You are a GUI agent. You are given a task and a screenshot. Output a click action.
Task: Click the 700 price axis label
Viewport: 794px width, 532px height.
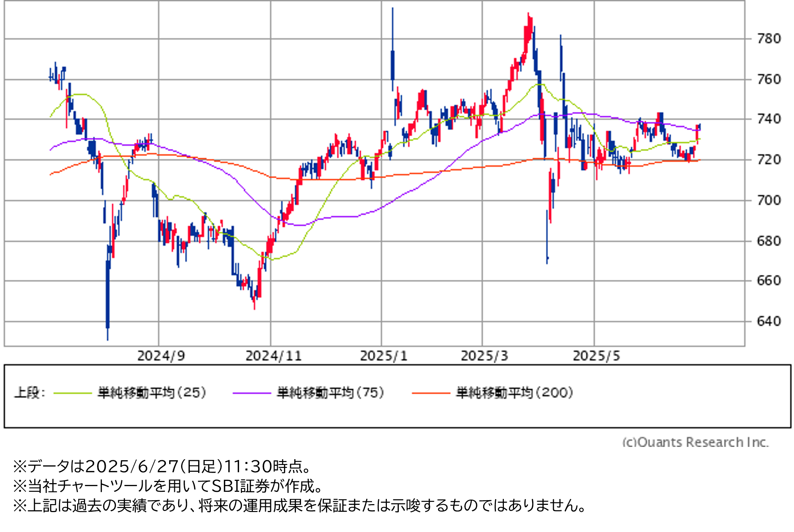pos(769,200)
